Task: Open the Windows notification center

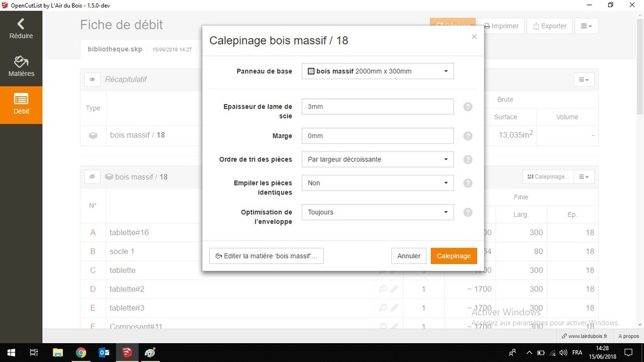Action: click(628, 353)
